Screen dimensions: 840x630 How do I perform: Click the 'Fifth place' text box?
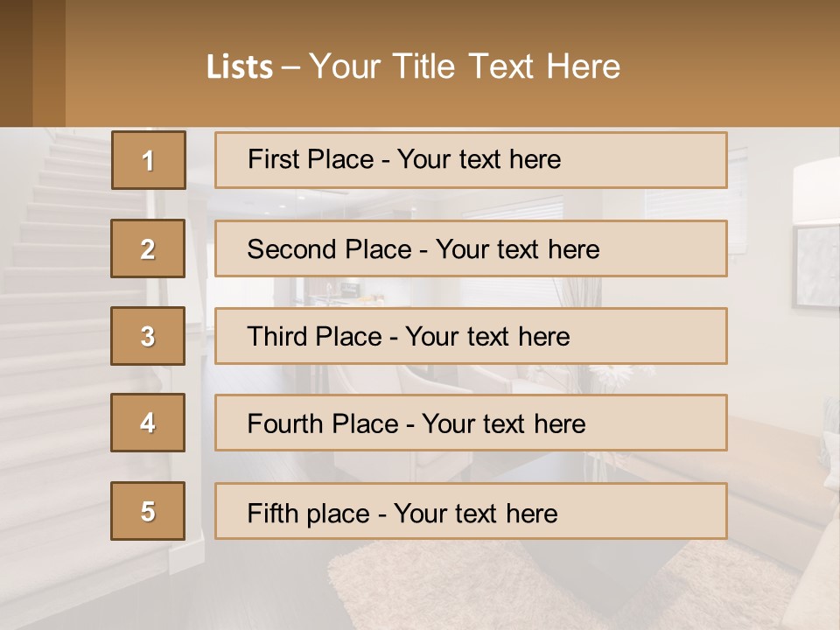point(471,511)
